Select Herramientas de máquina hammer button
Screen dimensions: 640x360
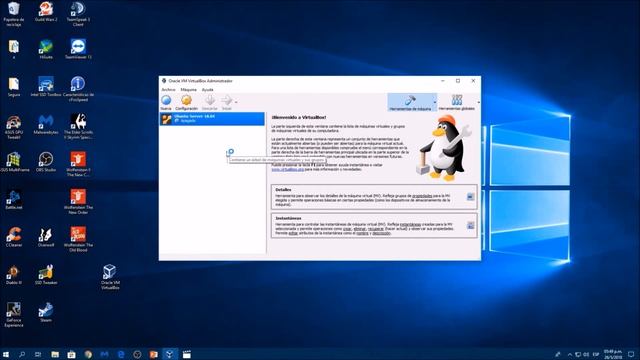point(410,102)
